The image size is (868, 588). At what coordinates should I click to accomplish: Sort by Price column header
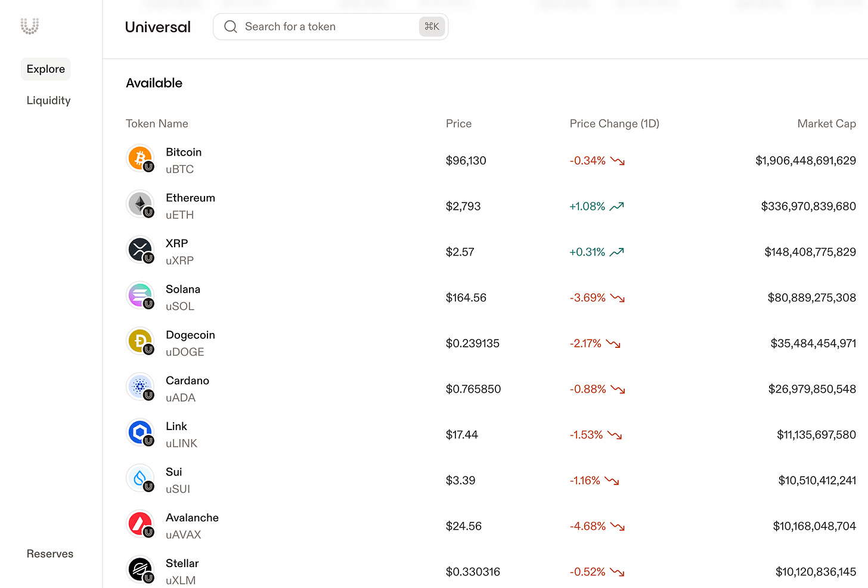[458, 124]
